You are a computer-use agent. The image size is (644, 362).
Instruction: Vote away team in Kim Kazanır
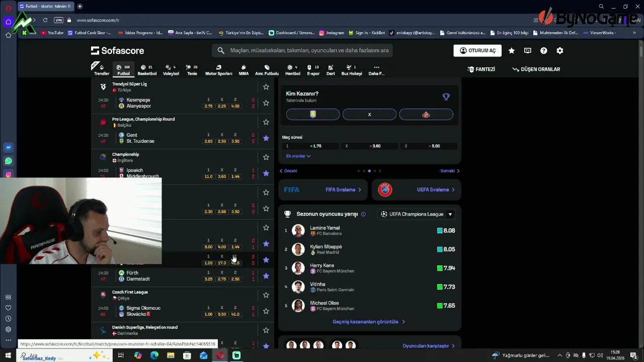click(x=426, y=115)
